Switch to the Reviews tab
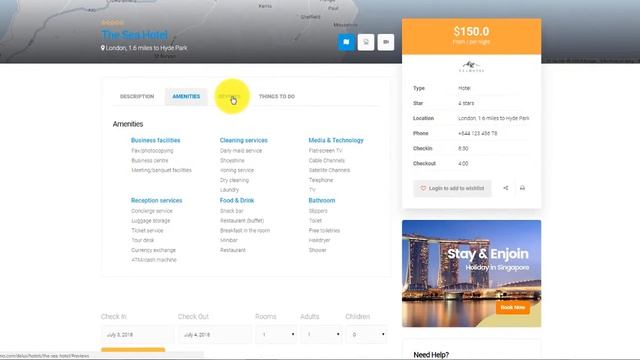Image resolution: width=640 pixels, height=360 pixels. pos(229,96)
